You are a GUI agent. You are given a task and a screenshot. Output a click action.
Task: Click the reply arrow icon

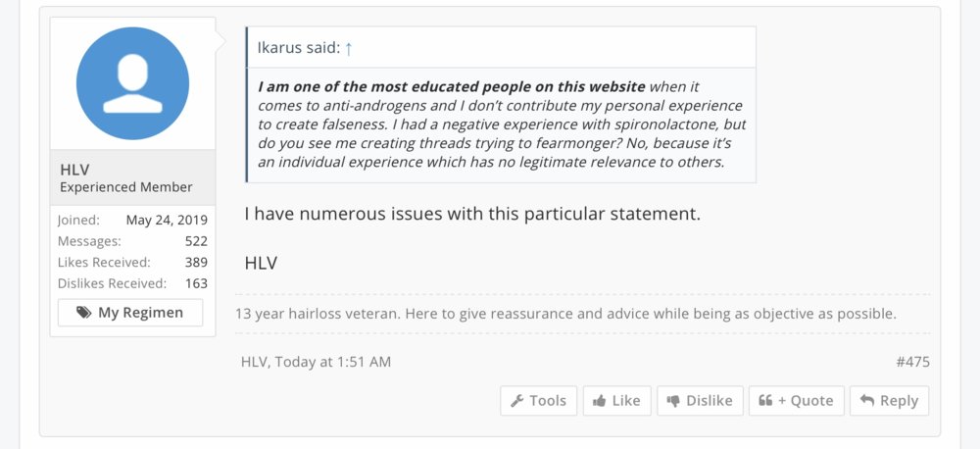[866, 401]
